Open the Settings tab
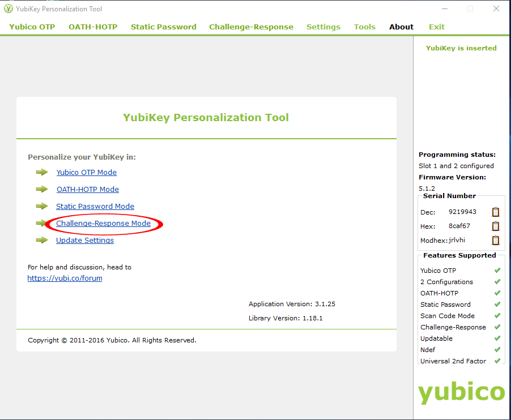Screen dimensions: 511x420 pos(323,27)
